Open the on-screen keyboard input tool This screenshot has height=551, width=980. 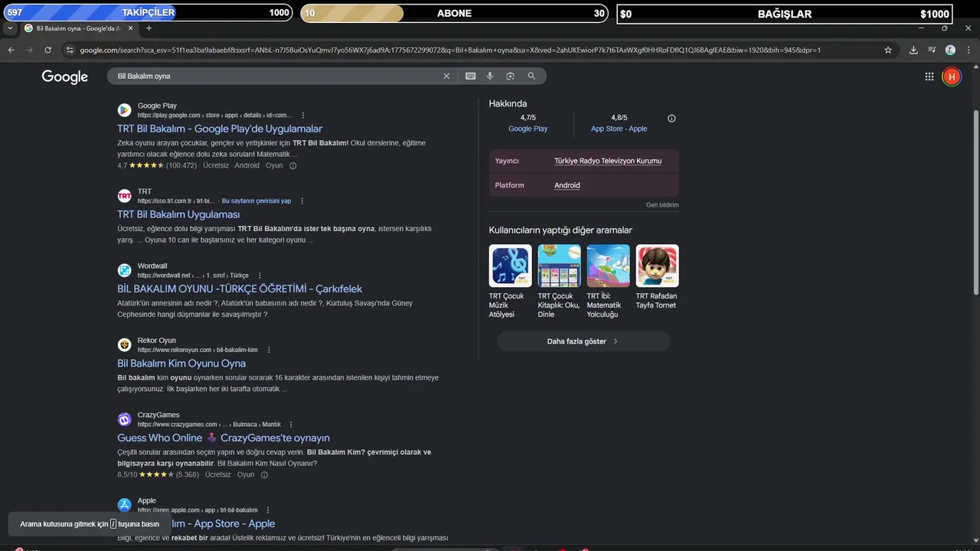470,76
